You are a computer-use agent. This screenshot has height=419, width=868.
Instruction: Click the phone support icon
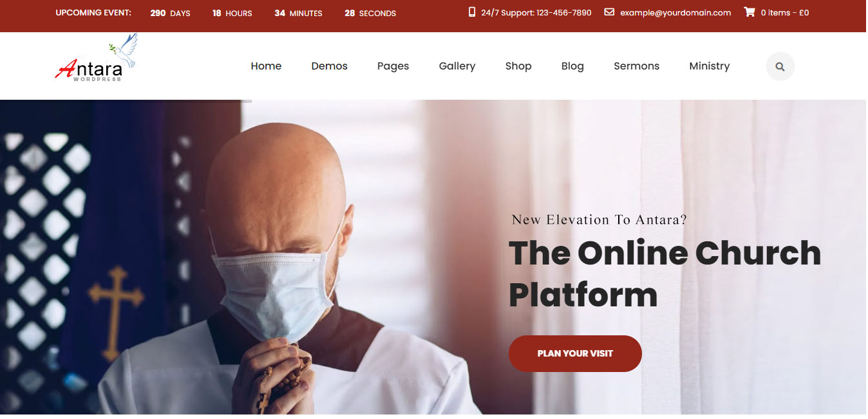point(472,12)
